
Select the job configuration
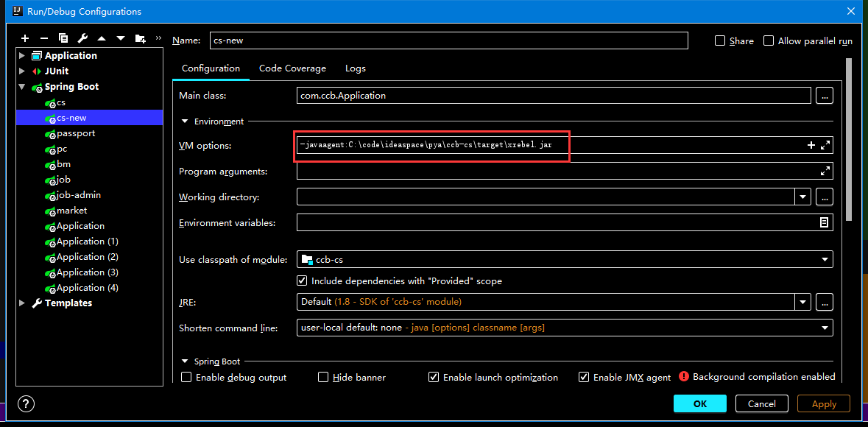click(x=63, y=180)
